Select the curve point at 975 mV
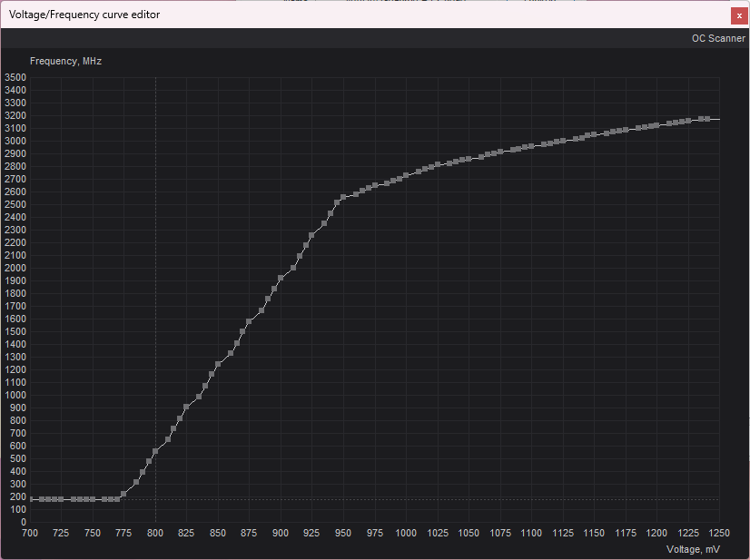The width and height of the screenshot is (750, 560). click(x=374, y=185)
